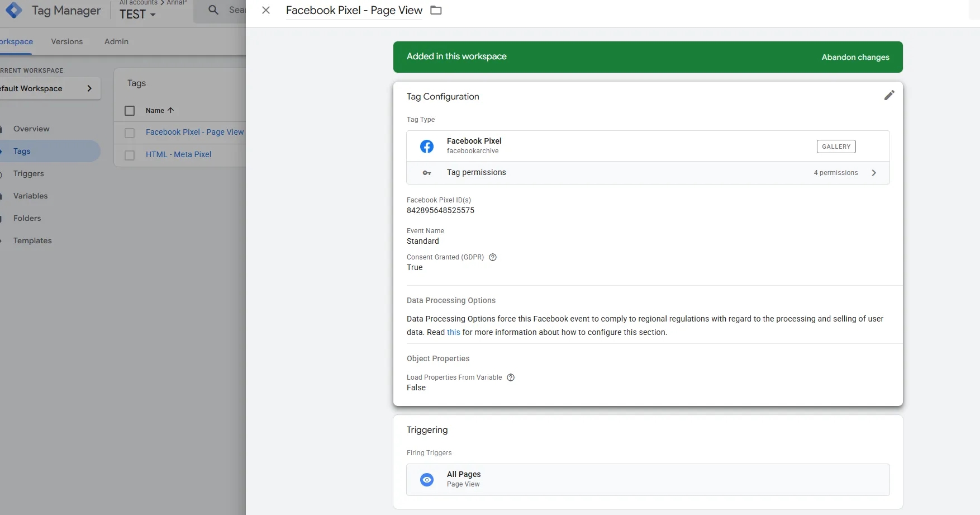This screenshot has height=515, width=980.
Task: Tick the Facebook Pixel - Page View checkbox
Action: (x=130, y=133)
